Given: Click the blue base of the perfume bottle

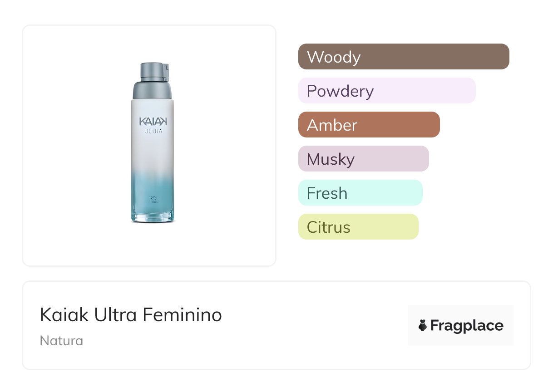Looking at the screenshot, I should (153, 212).
